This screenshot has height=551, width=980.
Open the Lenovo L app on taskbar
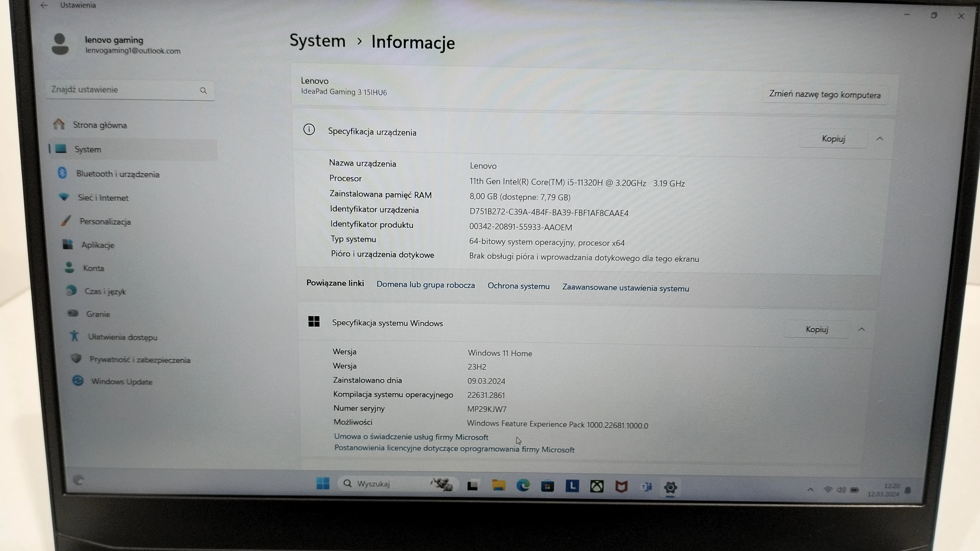coord(572,486)
